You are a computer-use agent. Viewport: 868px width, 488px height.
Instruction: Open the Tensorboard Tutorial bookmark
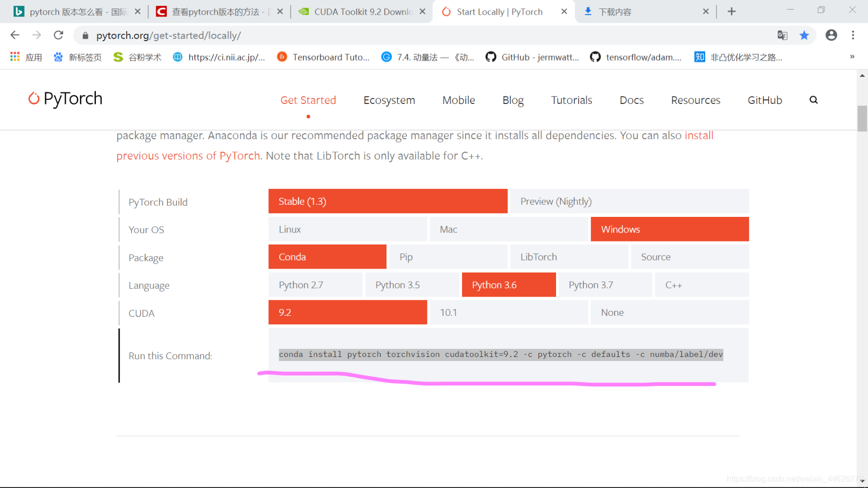pyautogui.click(x=323, y=57)
